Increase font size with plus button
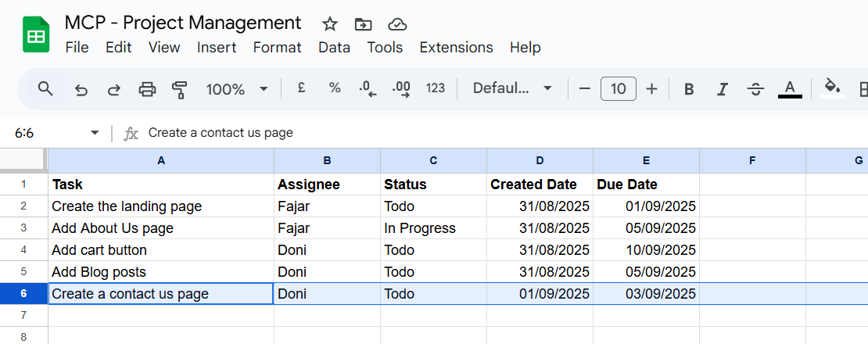 [x=652, y=89]
